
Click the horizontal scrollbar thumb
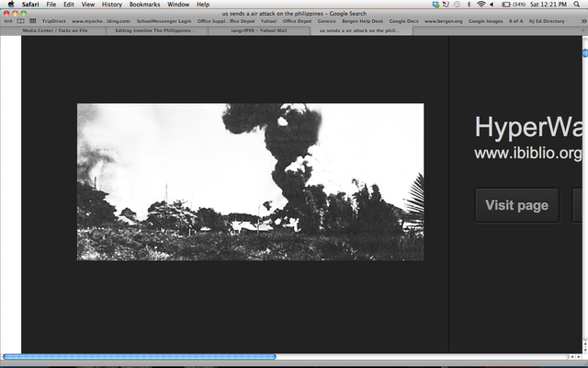click(x=140, y=357)
